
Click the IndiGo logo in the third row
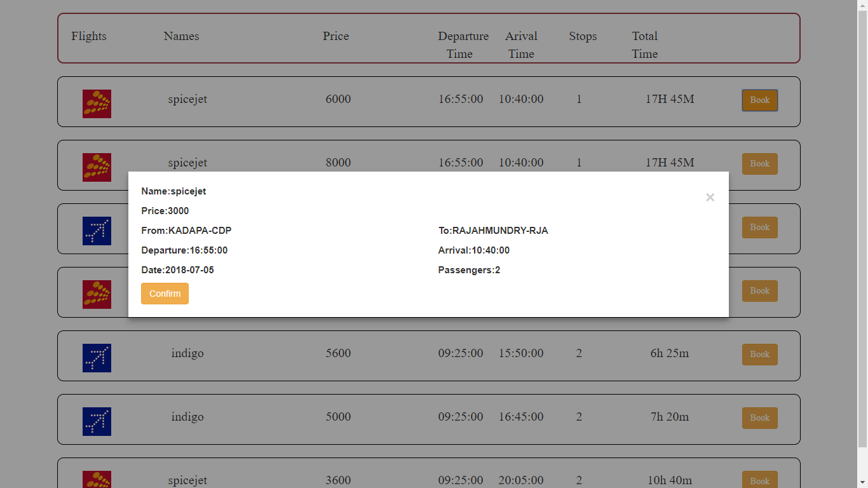click(x=97, y=231)
